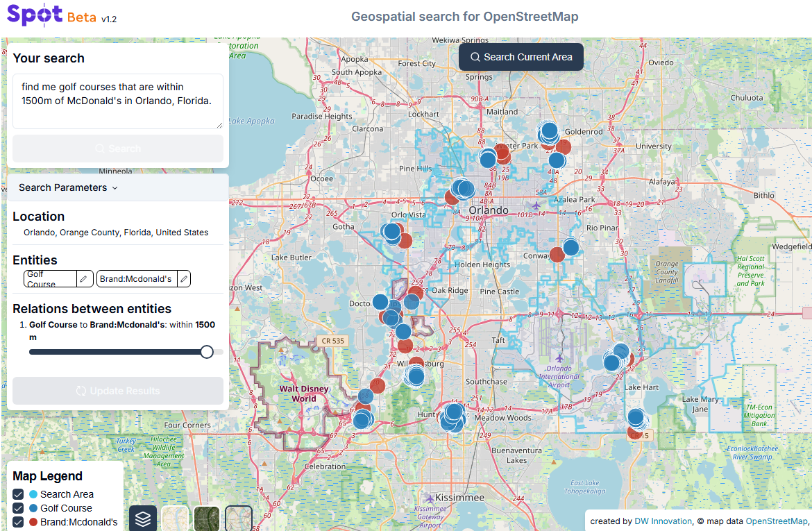This screenshot has width=812, height=531.
Task: Click the layers stack icon
Action: (x=143, y=519)
